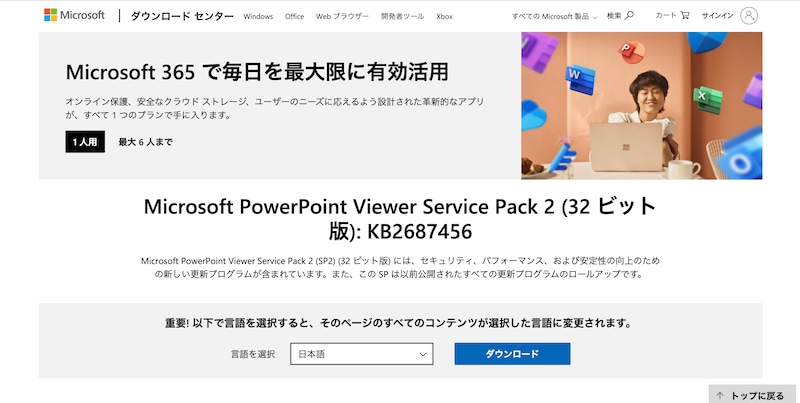Expand すべての Microsoft 製品 menu
Image resolution: width=800 pixels, height=403 pixels.
pos(554,16)
